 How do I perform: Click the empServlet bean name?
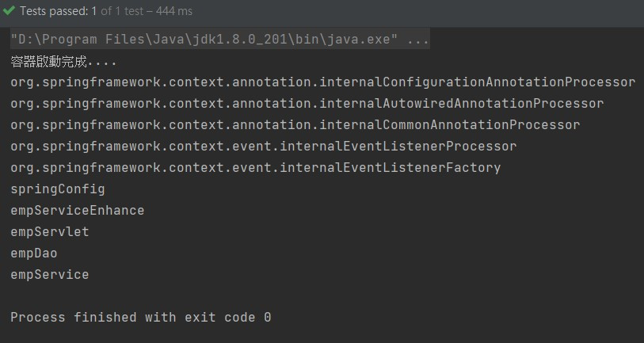point(50,231)
